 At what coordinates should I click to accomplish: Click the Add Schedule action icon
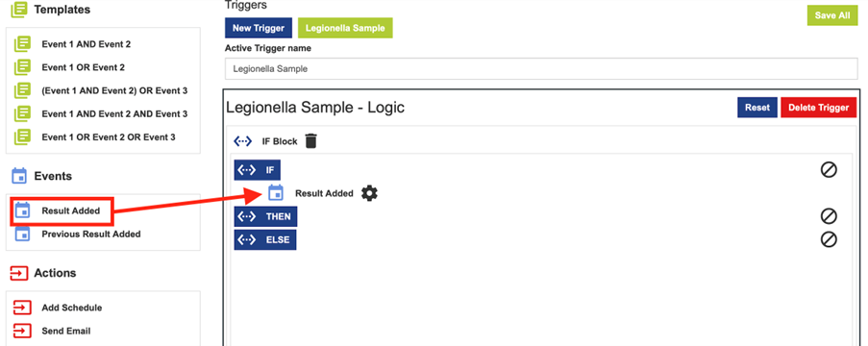point(21,308)
